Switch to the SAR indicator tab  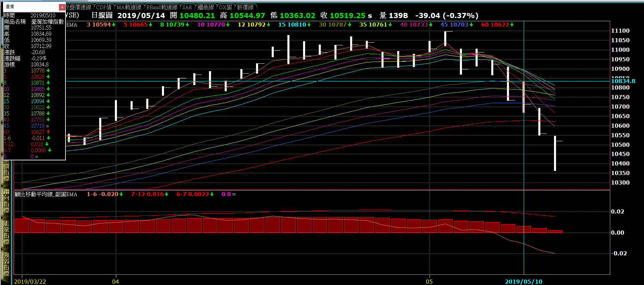pyautogui.click(x=187, y=7)
